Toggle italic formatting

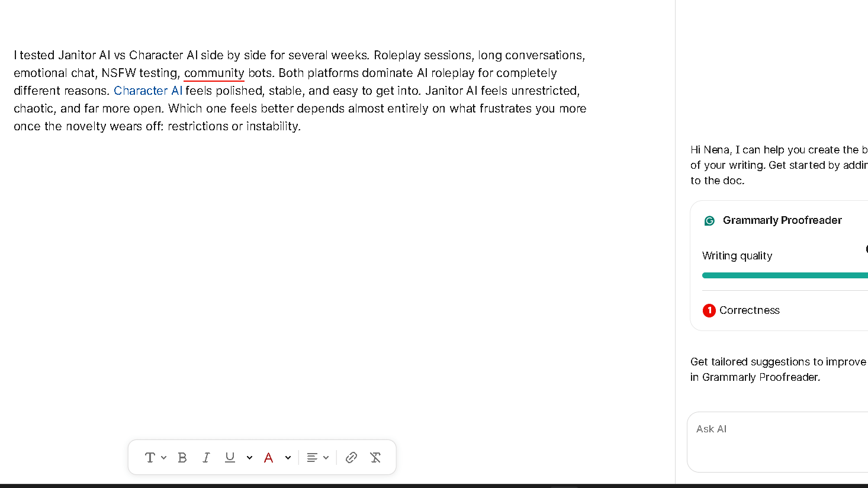[206, 457]
